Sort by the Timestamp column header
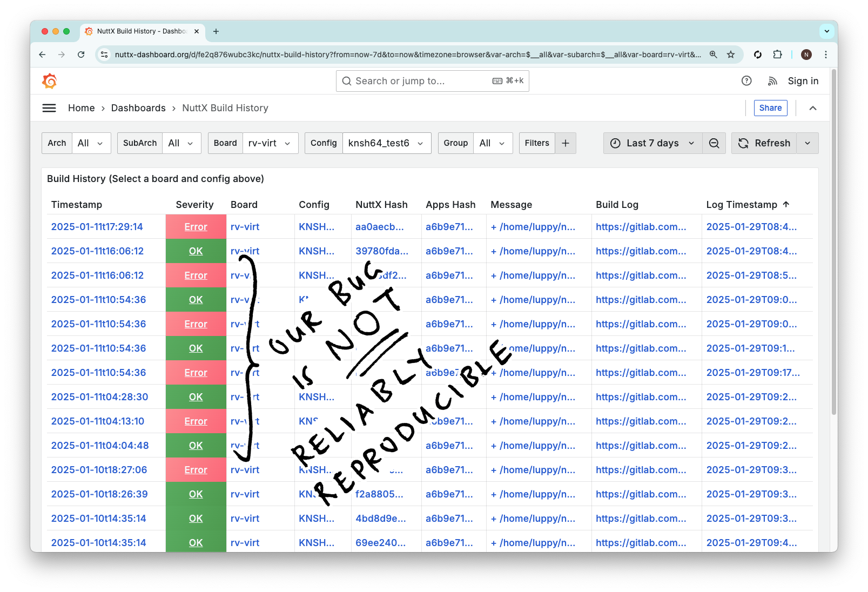 (77, 205)
